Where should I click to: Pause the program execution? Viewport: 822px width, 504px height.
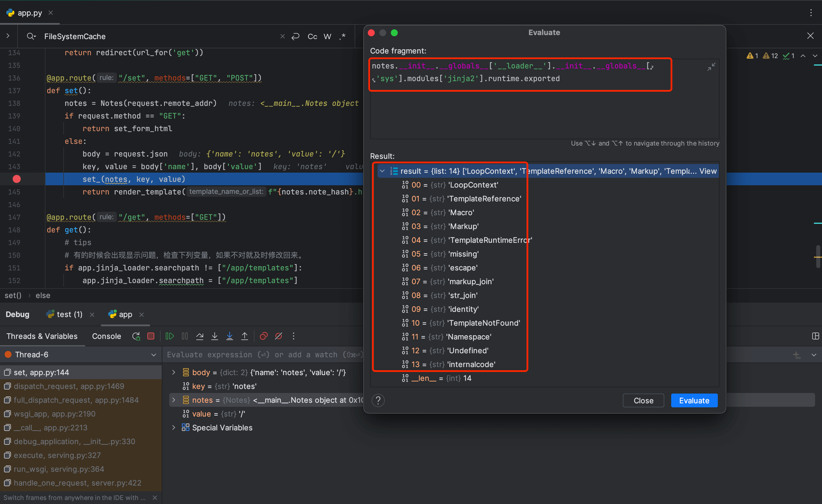(185, 336)
